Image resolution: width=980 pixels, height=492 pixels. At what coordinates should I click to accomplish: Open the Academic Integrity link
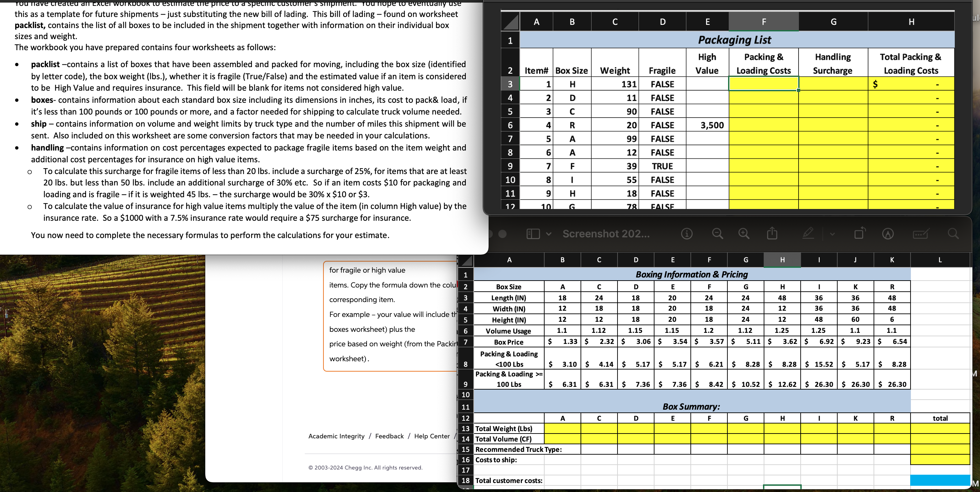tap(336, 436)
